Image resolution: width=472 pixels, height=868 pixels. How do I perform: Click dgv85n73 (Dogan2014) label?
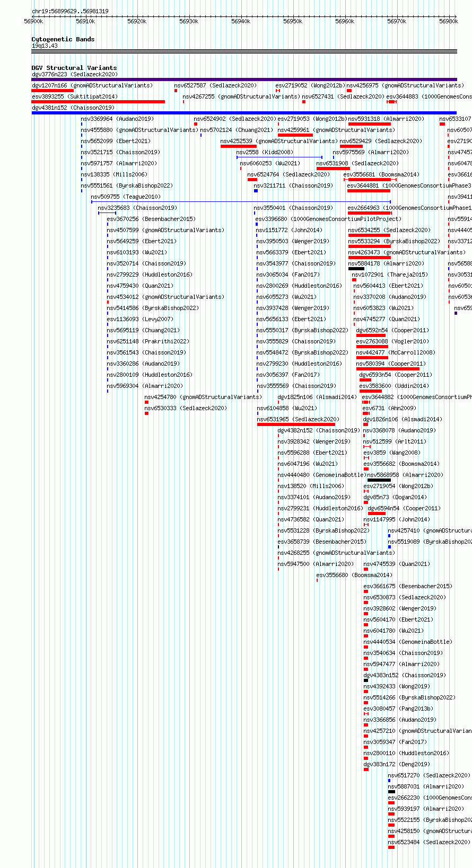tap(395, 497)
